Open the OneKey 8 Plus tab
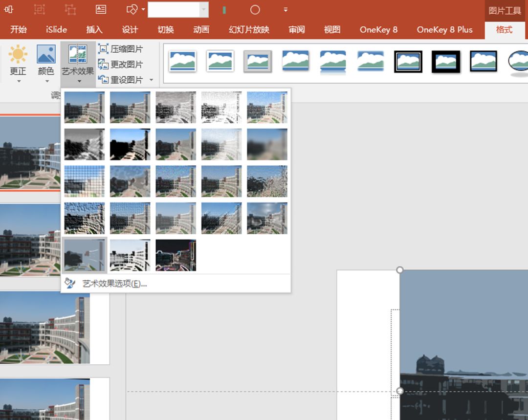This screenshot has height=420, width=528. click(x=444, y=30)
